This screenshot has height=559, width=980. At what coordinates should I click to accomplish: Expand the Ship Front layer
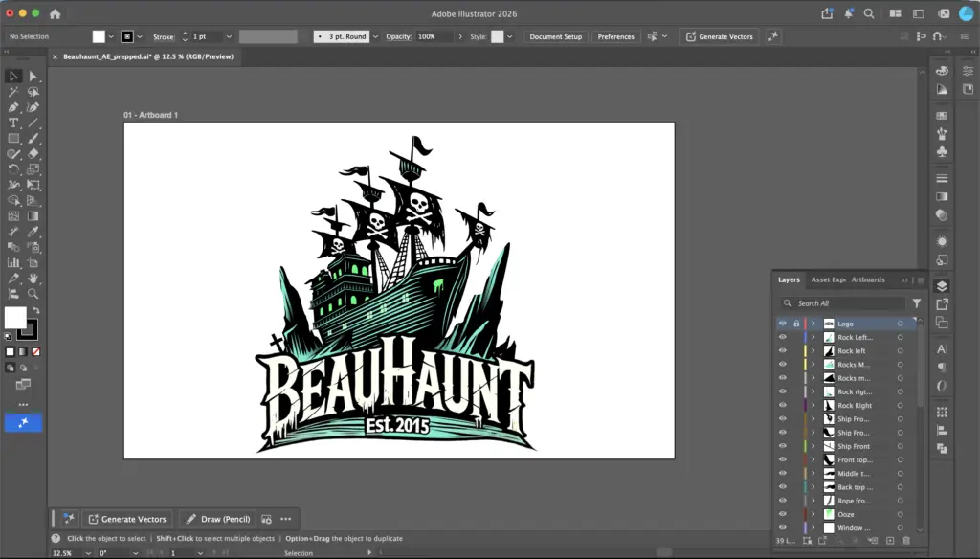[x=813, y=446]
